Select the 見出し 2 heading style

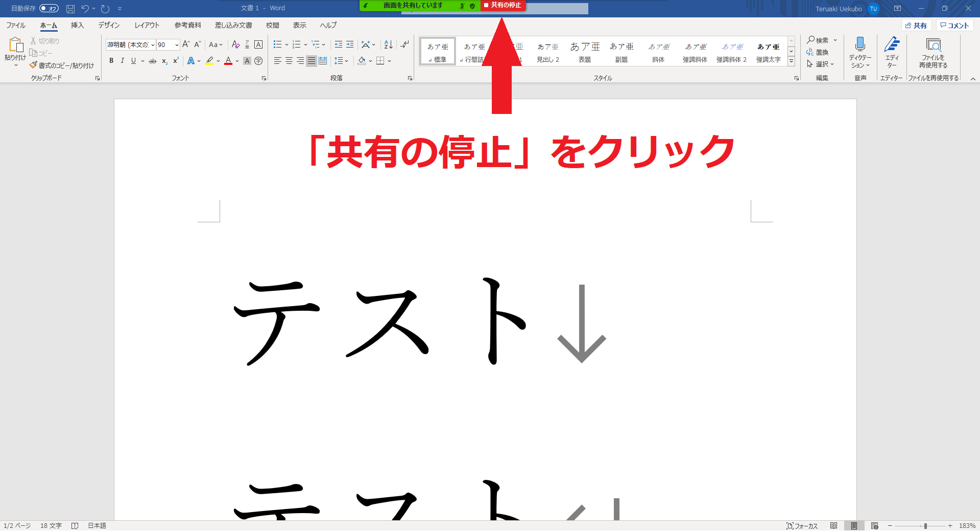point(547,52)
